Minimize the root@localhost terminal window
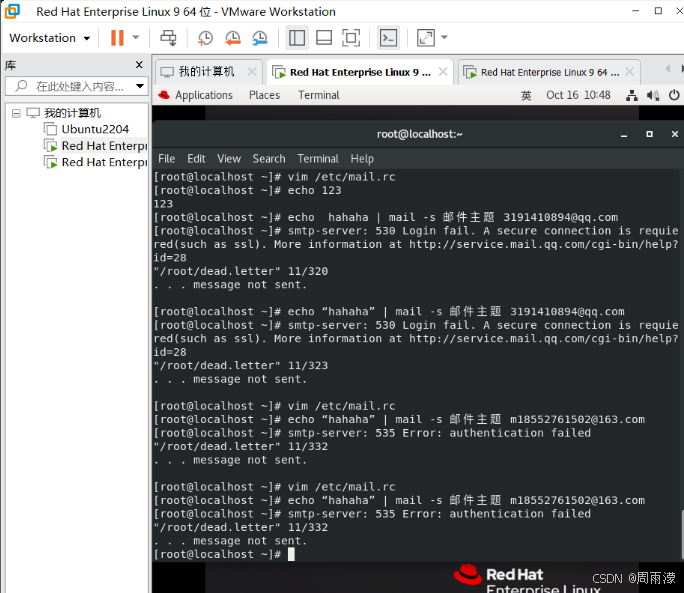This screenshot has height=593, width=684. (624, 134)
